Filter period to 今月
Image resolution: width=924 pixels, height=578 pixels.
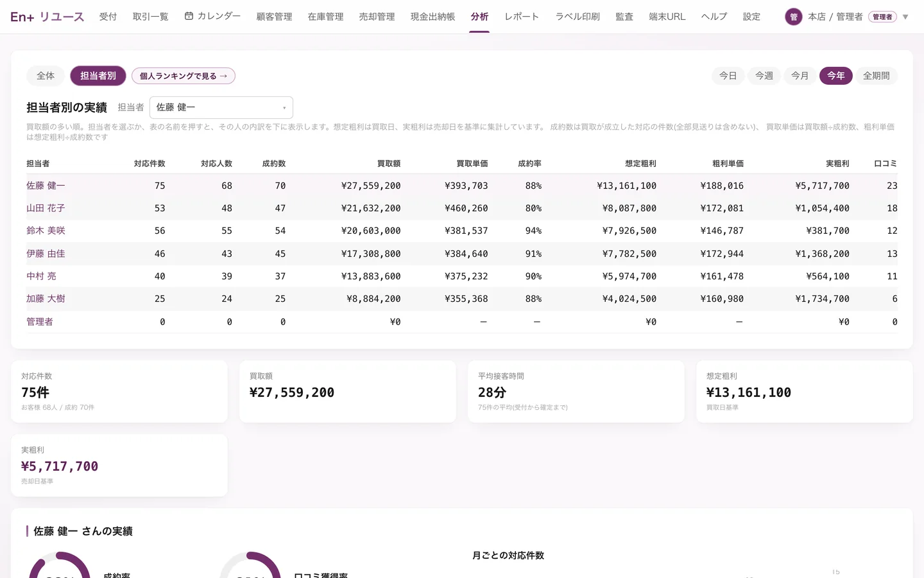point(800,76)
